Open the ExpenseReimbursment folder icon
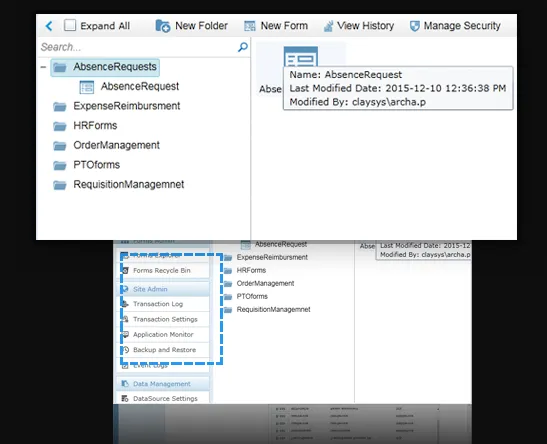This screenshot has height=444, width=547. point(60,106)
